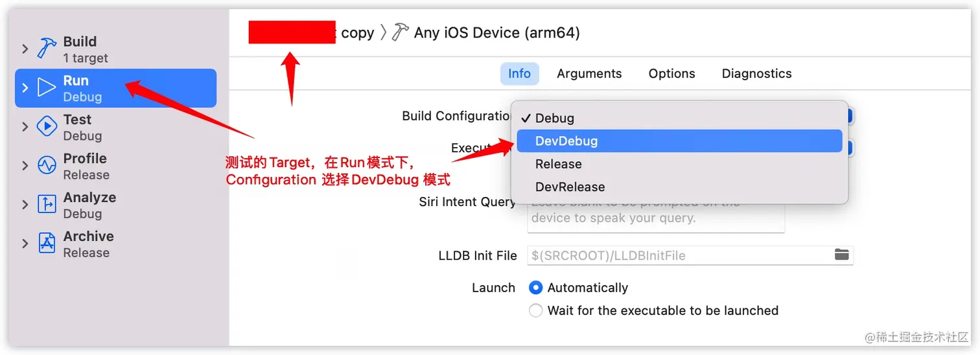Expand the Test action disclosure chevron

tap(25, 126)
